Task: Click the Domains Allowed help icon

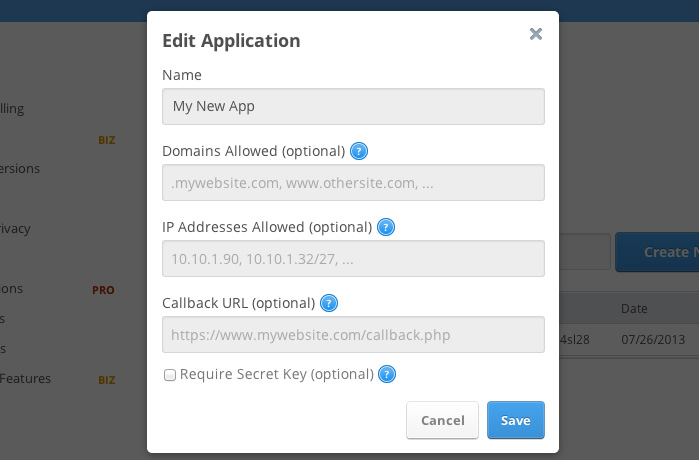Action: pos(360,152)
